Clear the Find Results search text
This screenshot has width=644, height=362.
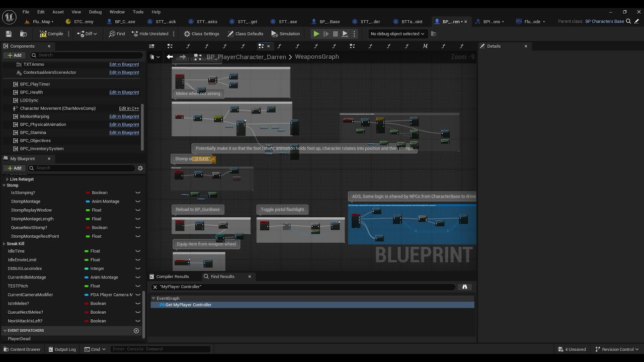[155, 287]
